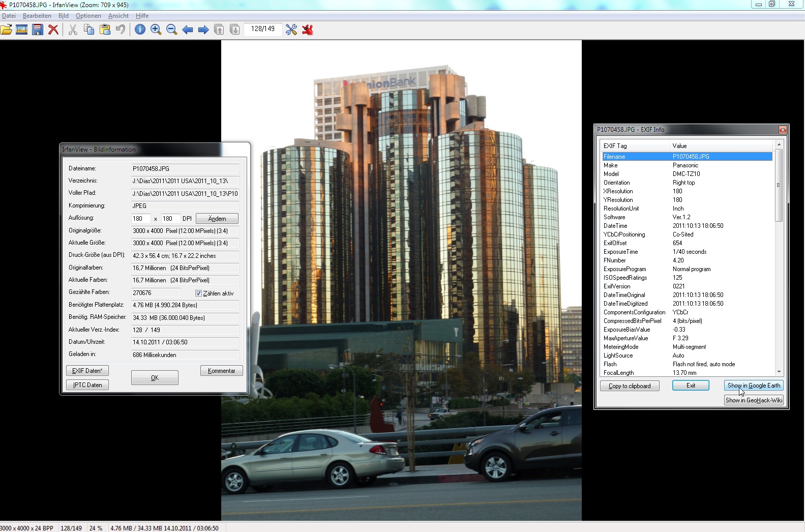This screenshot has width=805, height=532.
Task: Open the Optionen menu
Action: tap(88, 16)
